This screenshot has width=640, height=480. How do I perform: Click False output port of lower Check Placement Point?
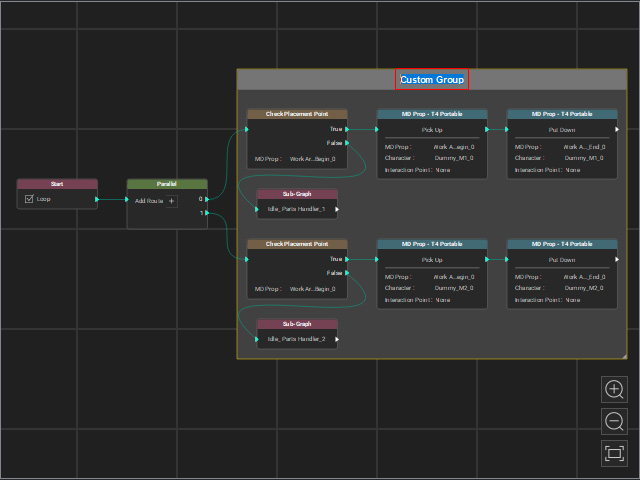(347, 273)
